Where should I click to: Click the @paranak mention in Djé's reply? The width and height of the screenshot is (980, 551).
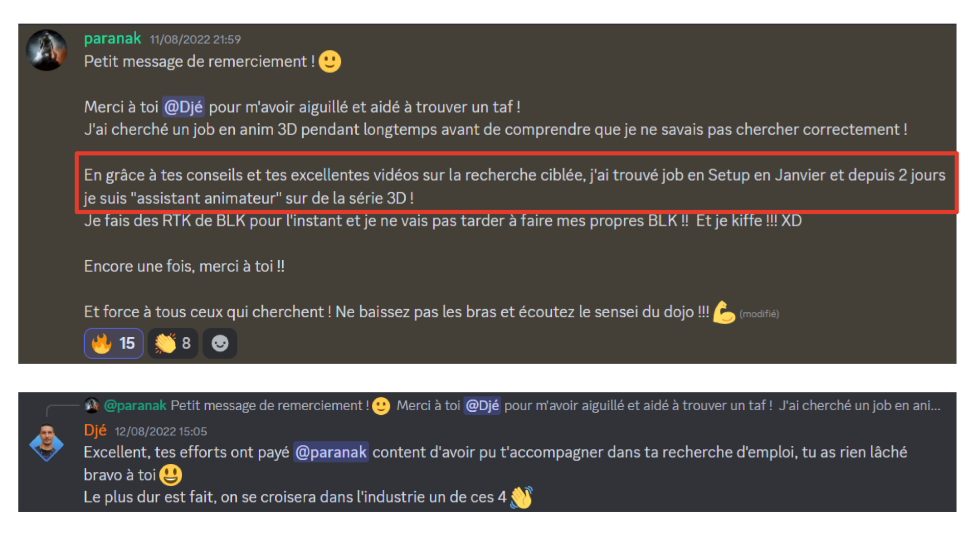pos(331,452)
